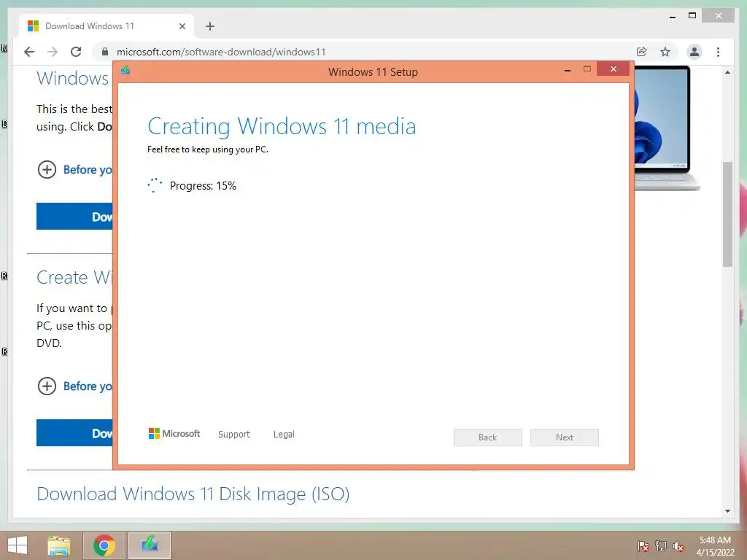747x560 pixels.
Task: Click the share page icon in Chrome
Action: (642, 52)
